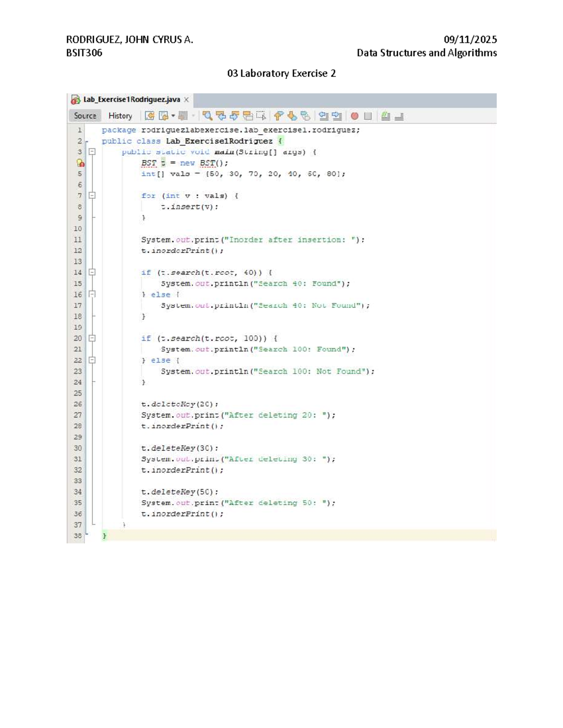The height and width of the screenshot is (728, 563).
Task: Click the Source button
Action: click(84, 116)
